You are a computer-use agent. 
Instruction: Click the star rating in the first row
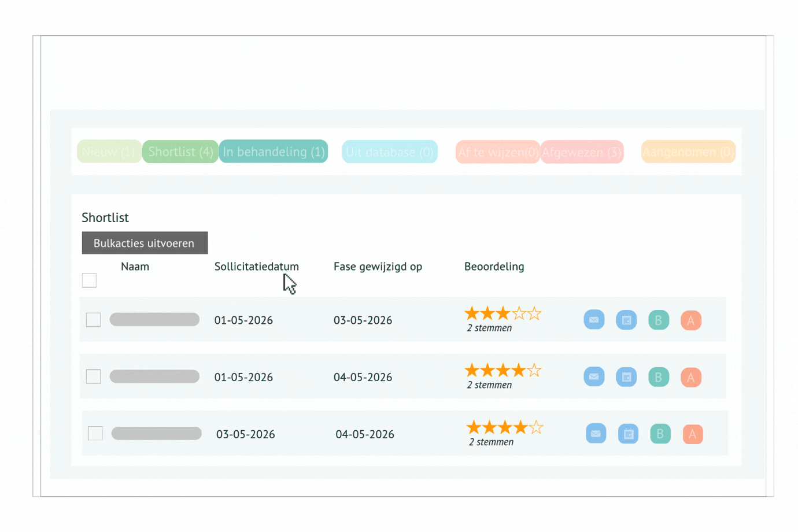[503, 313]
